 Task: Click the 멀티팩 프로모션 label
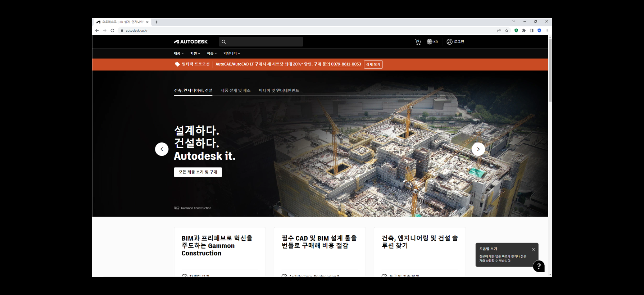click(195, 64)
